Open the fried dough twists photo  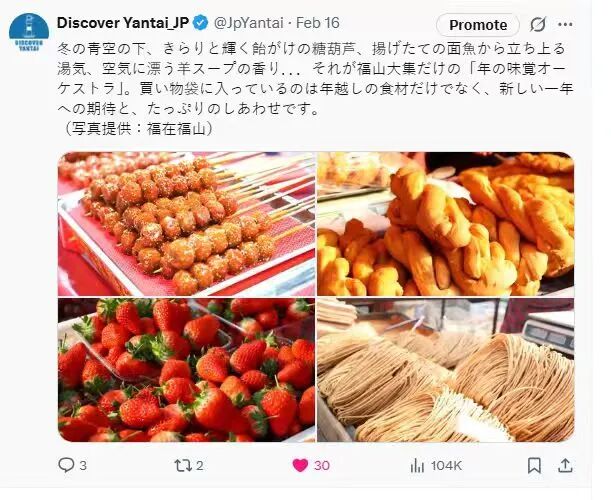pos(445,224)
